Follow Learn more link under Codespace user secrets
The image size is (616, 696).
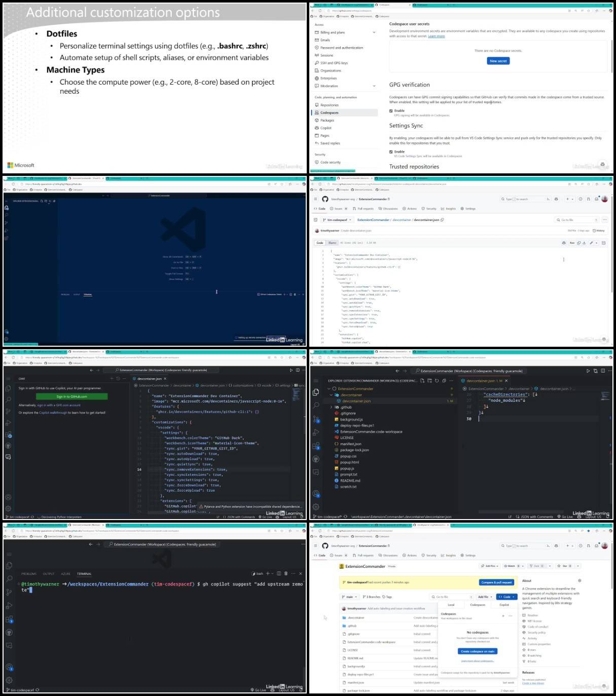[437, 36]
